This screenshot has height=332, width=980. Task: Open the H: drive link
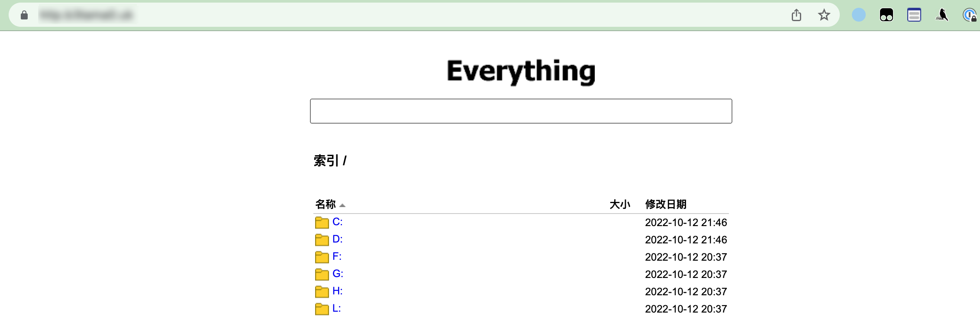338,291
